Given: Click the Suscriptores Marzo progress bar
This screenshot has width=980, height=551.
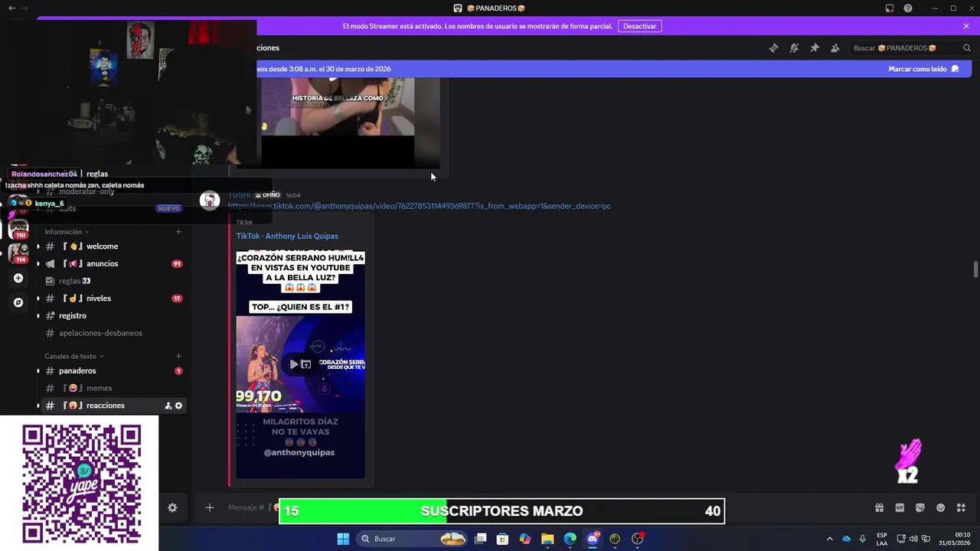Looking at the screenshot, I should click(x=501, y=511).
